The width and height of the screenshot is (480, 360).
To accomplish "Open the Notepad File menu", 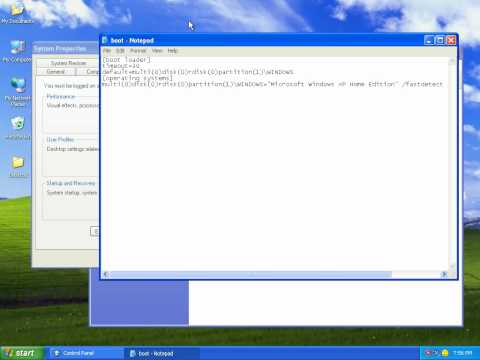I will click(x=107, y=51).
